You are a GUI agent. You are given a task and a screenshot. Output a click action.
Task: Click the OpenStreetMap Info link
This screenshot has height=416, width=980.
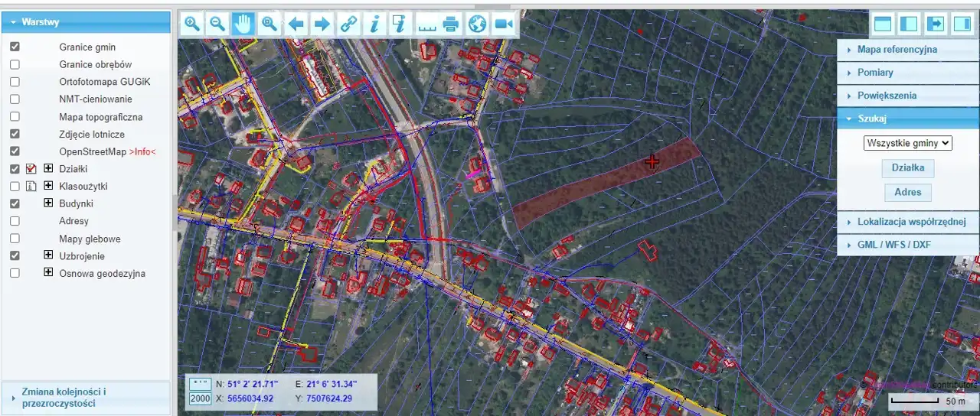pos(142,151)
